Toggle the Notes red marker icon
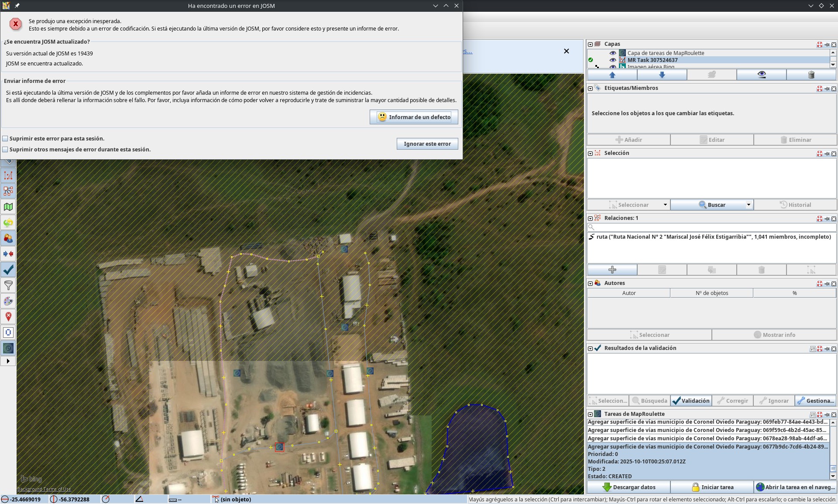 (8, 317)
